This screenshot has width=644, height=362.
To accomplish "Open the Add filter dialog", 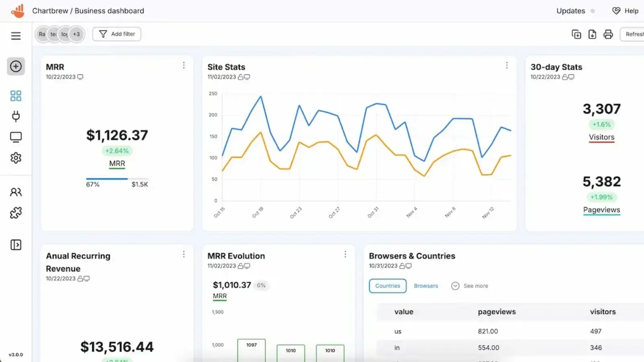I will [116, 34].
